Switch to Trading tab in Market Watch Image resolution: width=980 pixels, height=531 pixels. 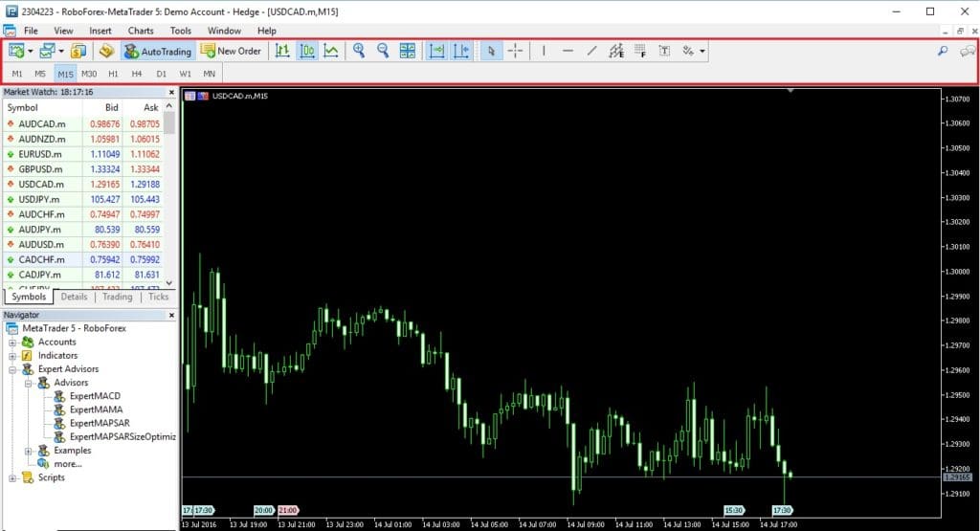118,297
